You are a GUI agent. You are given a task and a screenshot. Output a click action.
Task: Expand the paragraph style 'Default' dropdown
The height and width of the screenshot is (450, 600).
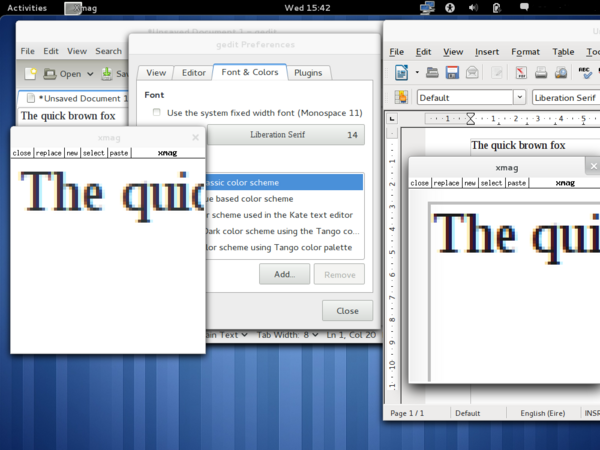point(519,97)
